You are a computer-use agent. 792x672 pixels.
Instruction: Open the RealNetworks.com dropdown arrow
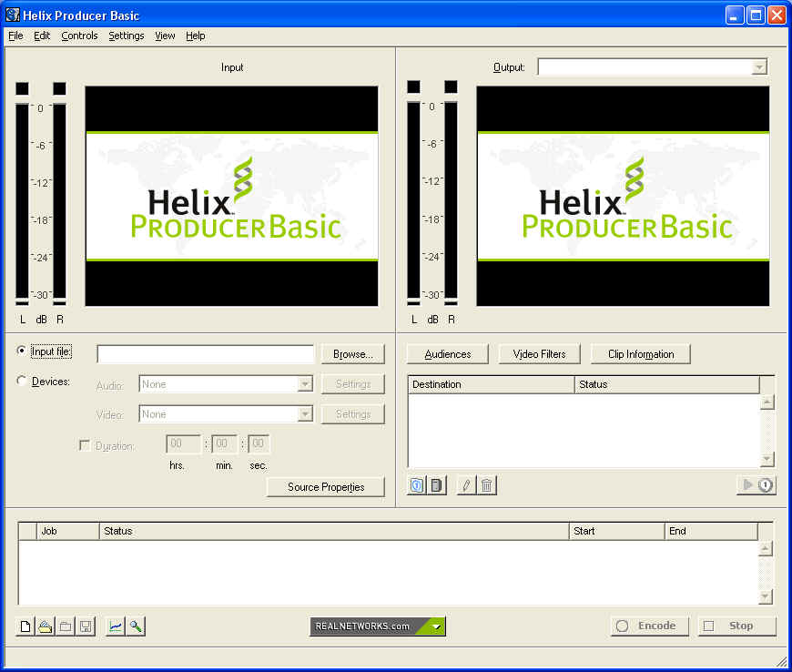[437, 626]
